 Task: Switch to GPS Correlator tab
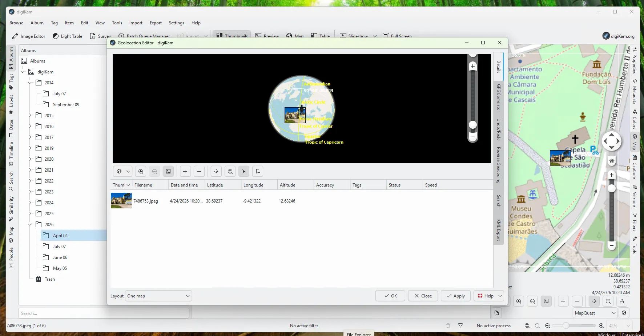pyautogui.click(x=499, y=98)
